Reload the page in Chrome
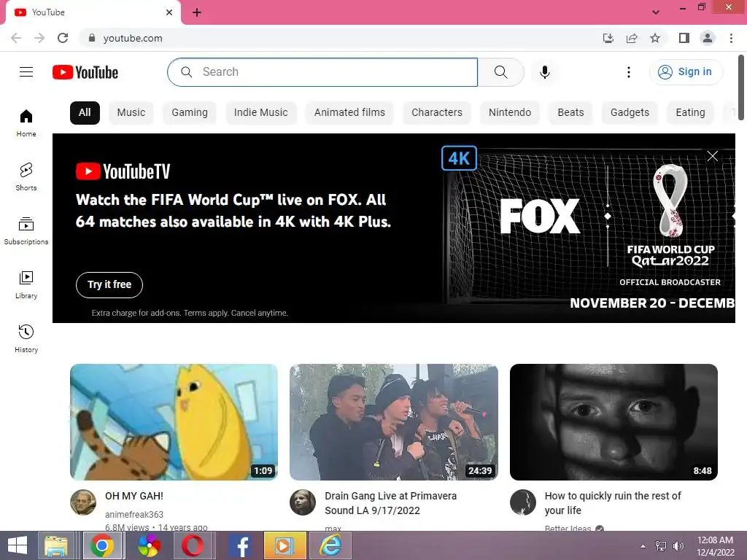The width and height of the screenshot is (747, 560). (63, 38)
